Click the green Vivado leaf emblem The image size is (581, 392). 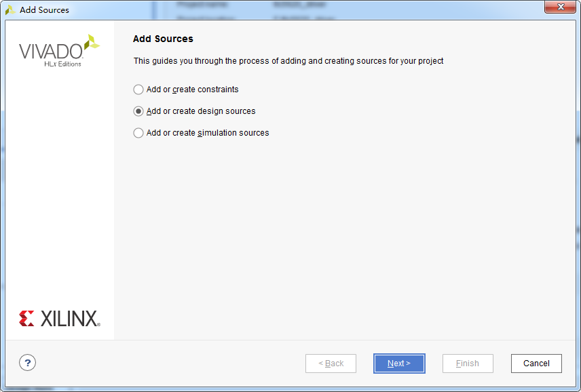(x=90, y=43)
